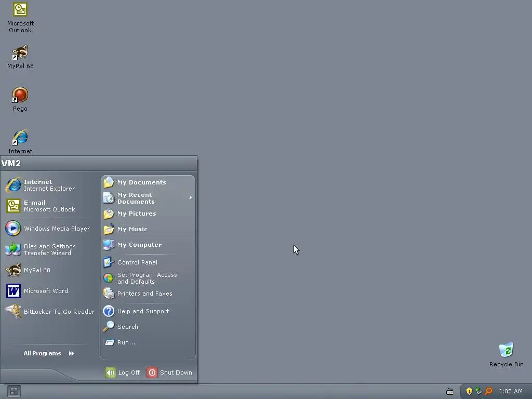The width and height of the screenshot is (532, 399).
Task: Click the Printers and Faxes icon
Action: 109,294
